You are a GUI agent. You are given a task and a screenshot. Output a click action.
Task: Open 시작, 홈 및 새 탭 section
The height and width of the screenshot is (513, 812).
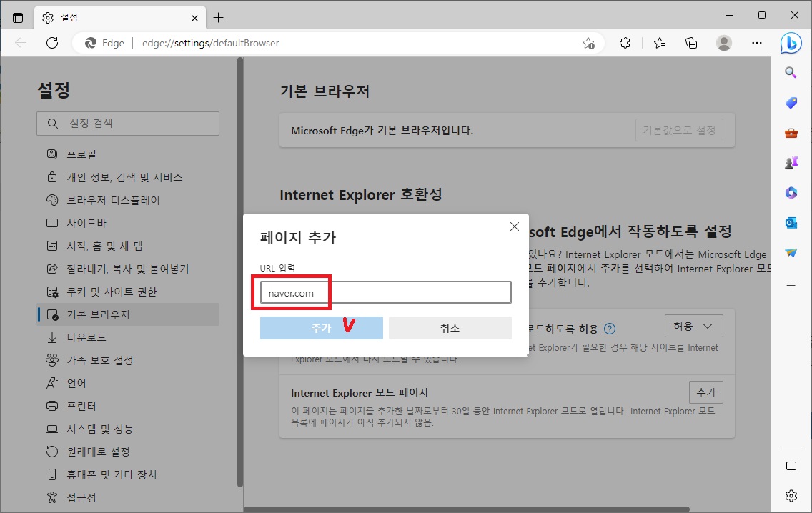(x=128, y=246)
